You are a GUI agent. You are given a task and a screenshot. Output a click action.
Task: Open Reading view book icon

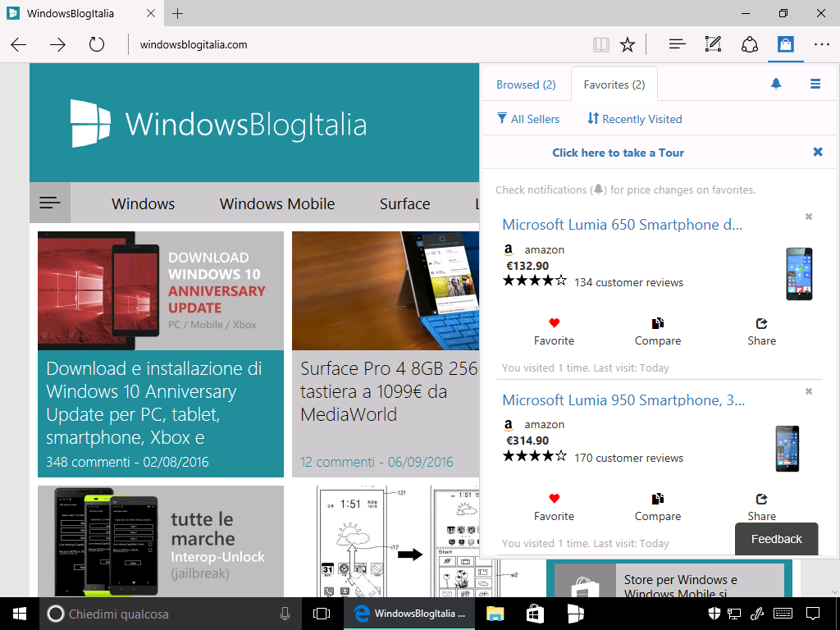pos(601,44)
